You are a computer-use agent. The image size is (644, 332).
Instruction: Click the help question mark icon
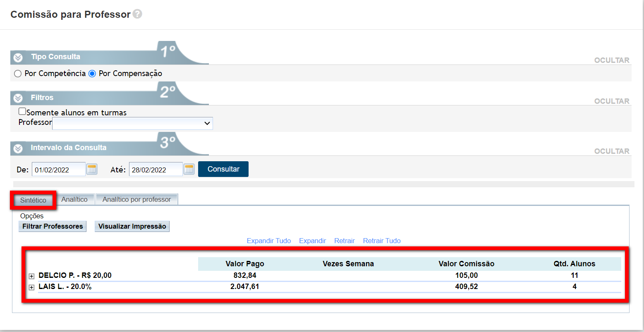click(137, 14)
